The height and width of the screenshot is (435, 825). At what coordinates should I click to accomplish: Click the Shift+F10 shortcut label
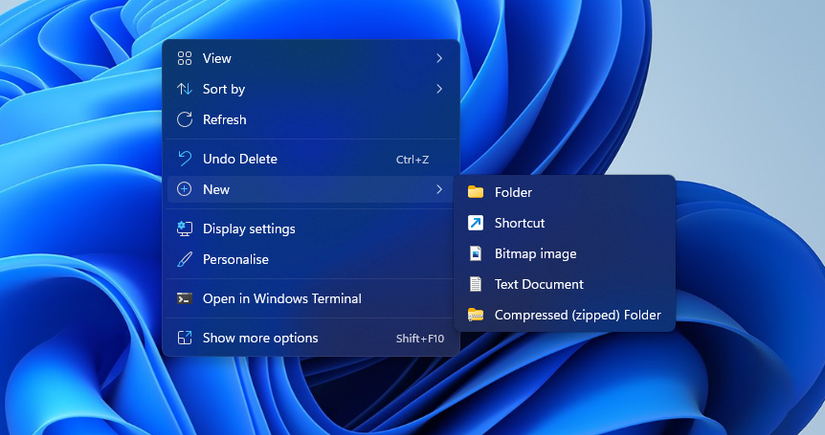point(420,338)
